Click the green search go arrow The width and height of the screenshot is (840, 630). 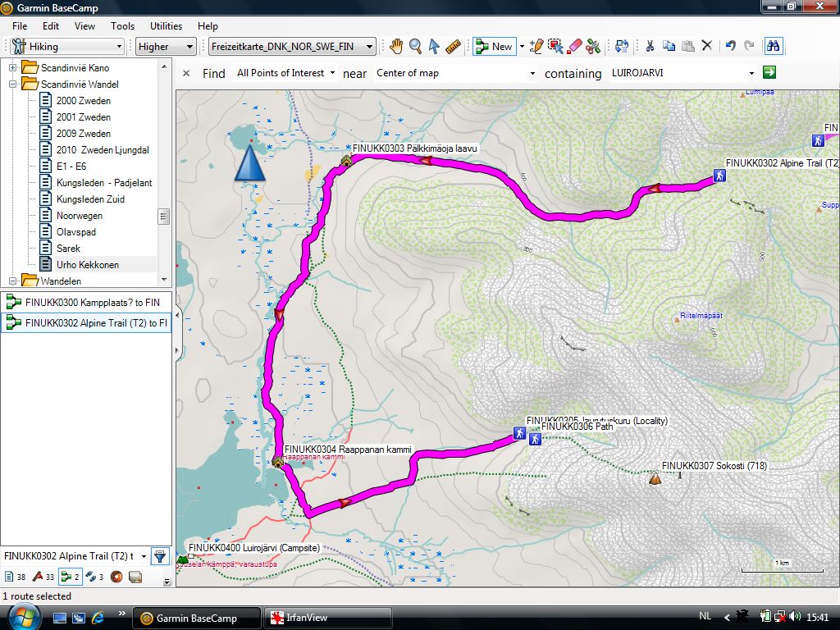click(769, 72)
